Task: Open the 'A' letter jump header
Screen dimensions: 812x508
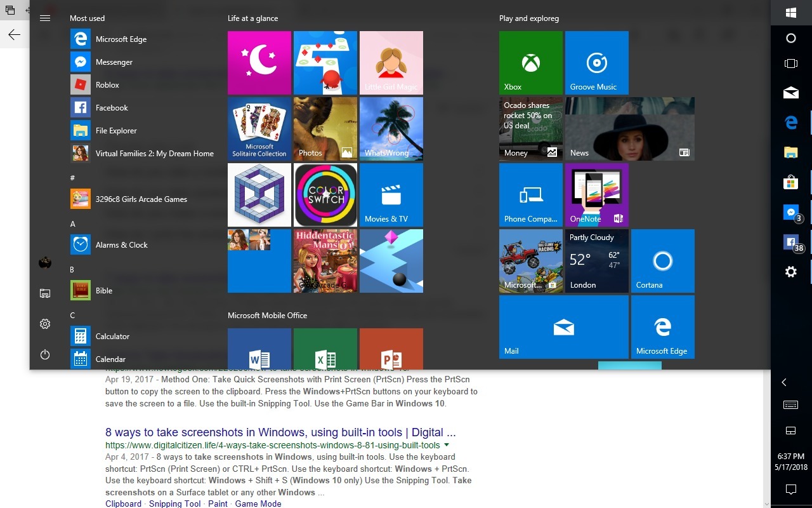Action: click(x=72, y=224)
